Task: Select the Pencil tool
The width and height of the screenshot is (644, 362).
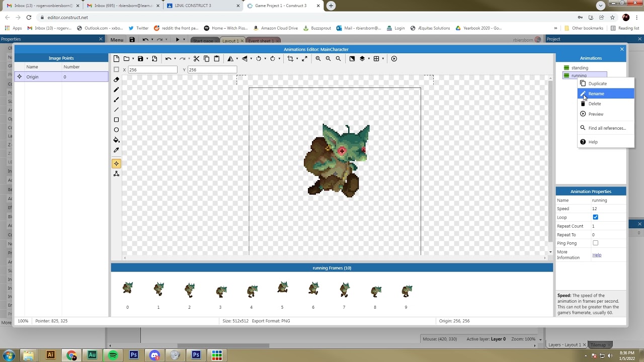Action: [116, 89]
